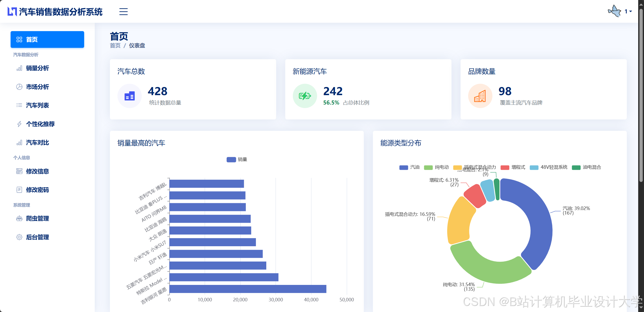This screenshot has width=644, height=312.
Task: Click the 增程式 red legend swatch
Action: (505, 168)
